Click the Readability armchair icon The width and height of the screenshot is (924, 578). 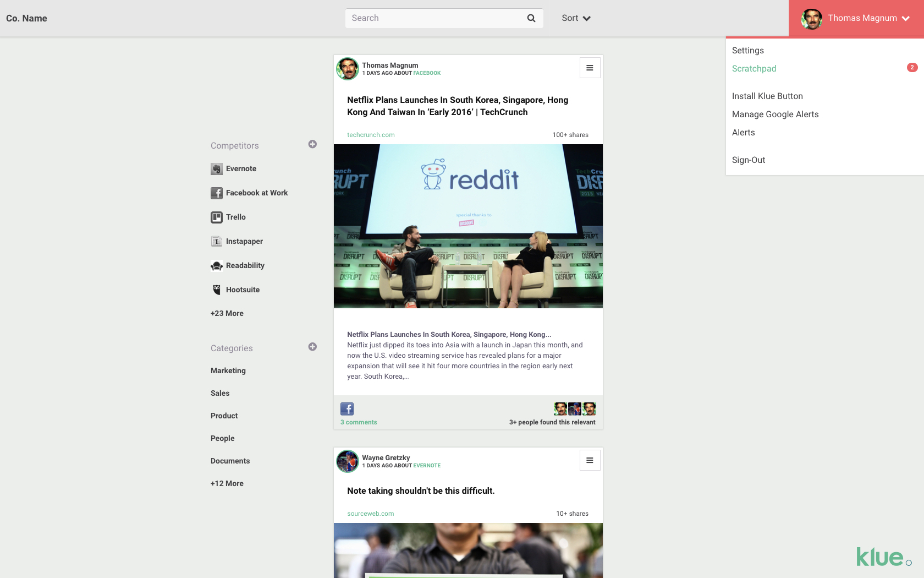[x=217, y=266]
